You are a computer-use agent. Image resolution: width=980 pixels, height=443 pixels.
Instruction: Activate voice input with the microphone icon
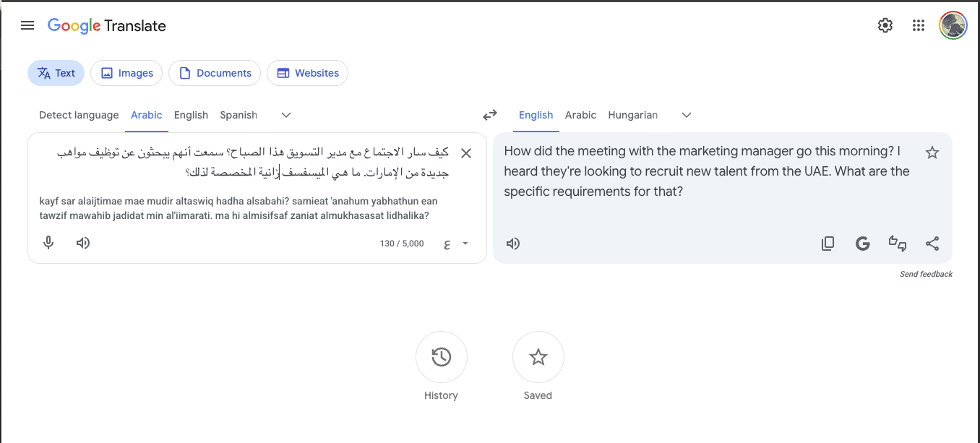click(x=48, y=243)
